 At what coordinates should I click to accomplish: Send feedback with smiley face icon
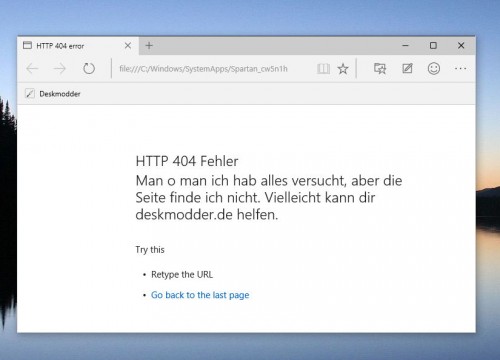(x=434, y=69)
